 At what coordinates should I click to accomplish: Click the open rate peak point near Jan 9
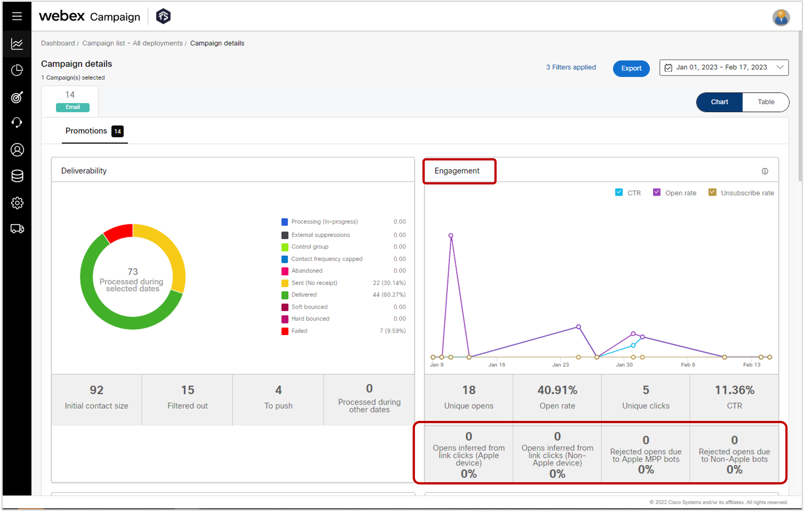point(451,236)
